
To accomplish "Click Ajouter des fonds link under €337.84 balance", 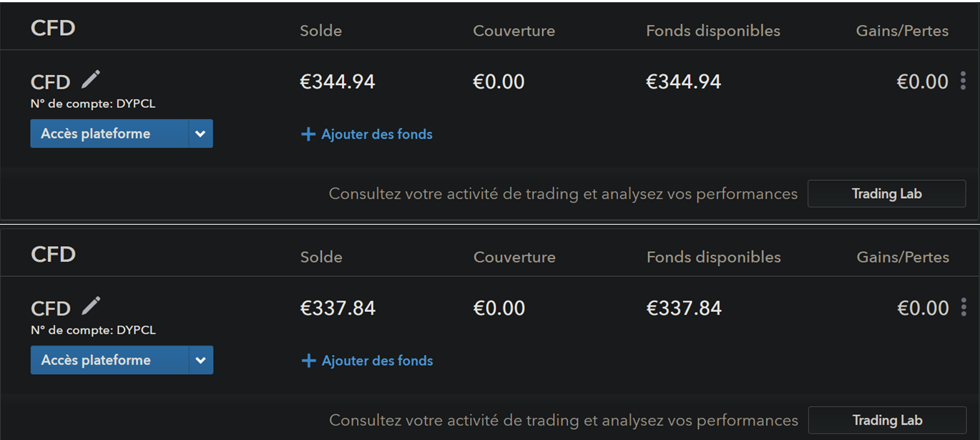I will point(377,361).
